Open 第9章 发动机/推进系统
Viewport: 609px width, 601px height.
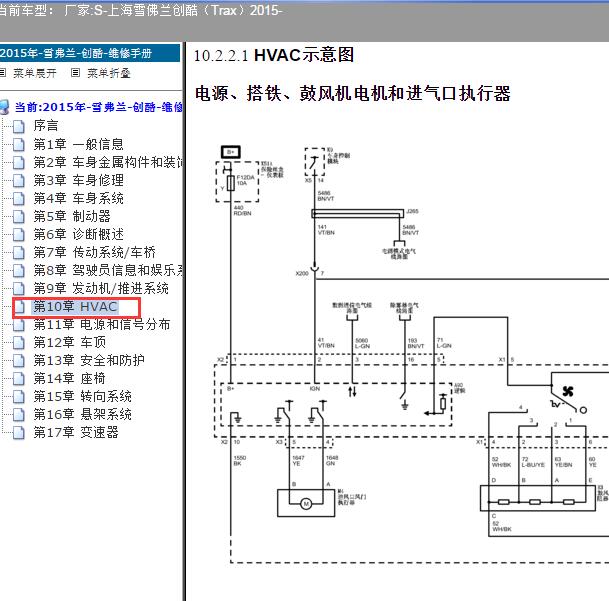(x=101, y=288)
